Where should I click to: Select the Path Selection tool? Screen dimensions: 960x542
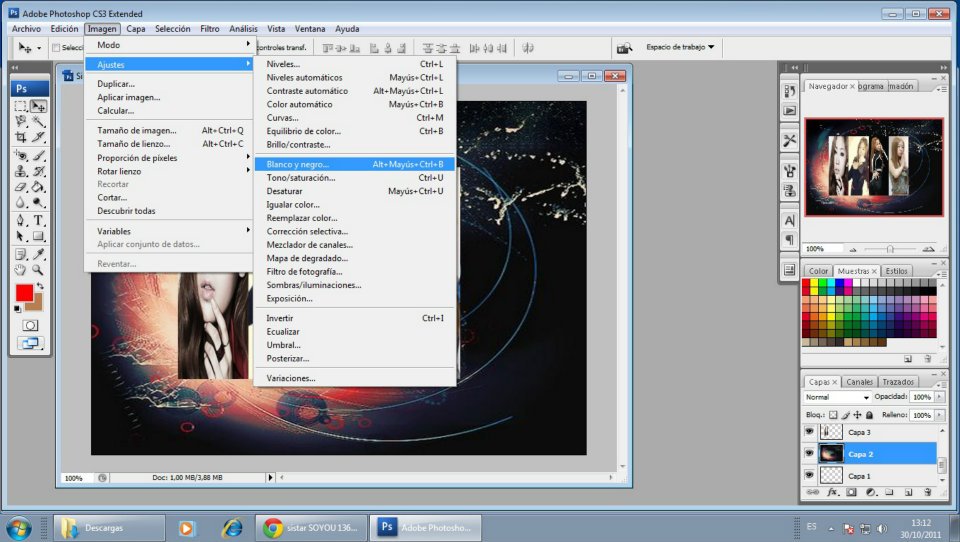coord(21,236)
